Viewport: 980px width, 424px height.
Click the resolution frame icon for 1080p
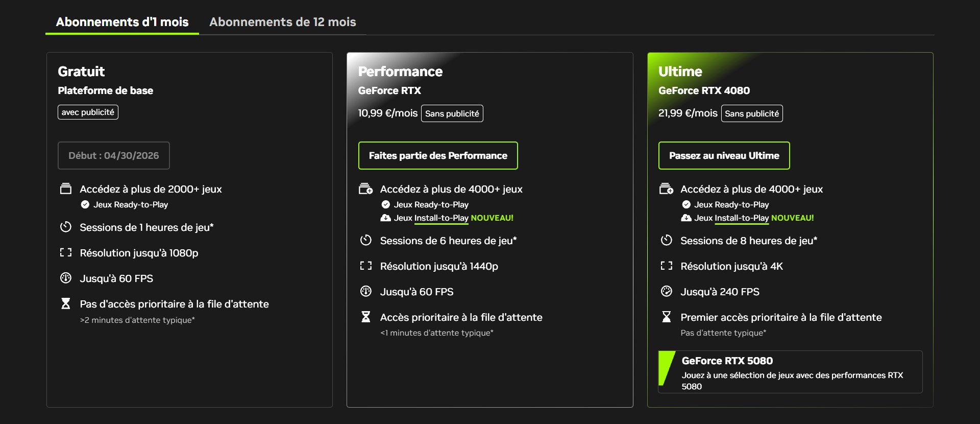pyautogui.click(x=65, y=252)
